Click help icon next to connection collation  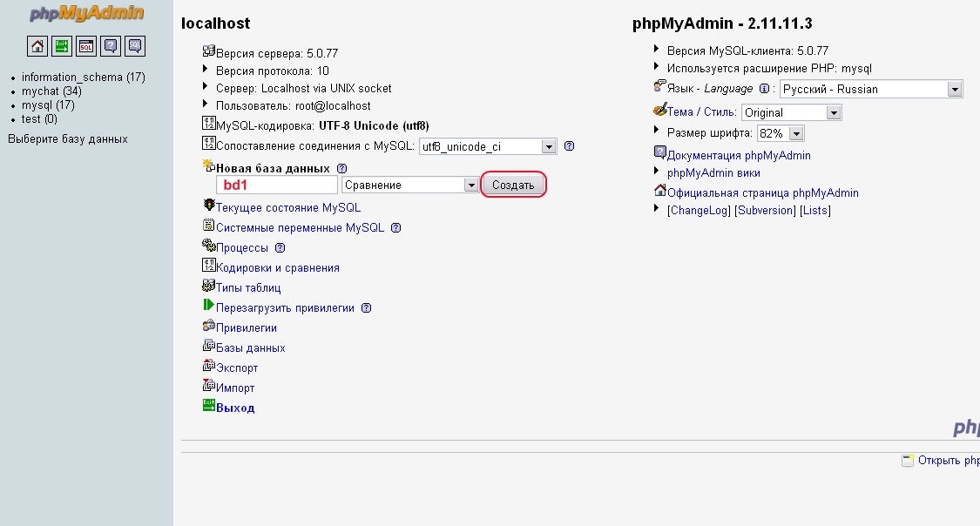(570, 146)
